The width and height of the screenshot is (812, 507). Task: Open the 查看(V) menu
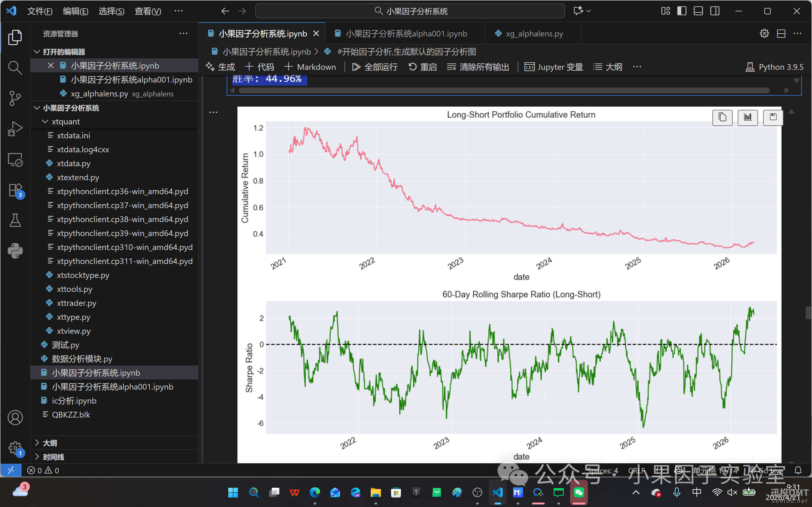(148, 11)
